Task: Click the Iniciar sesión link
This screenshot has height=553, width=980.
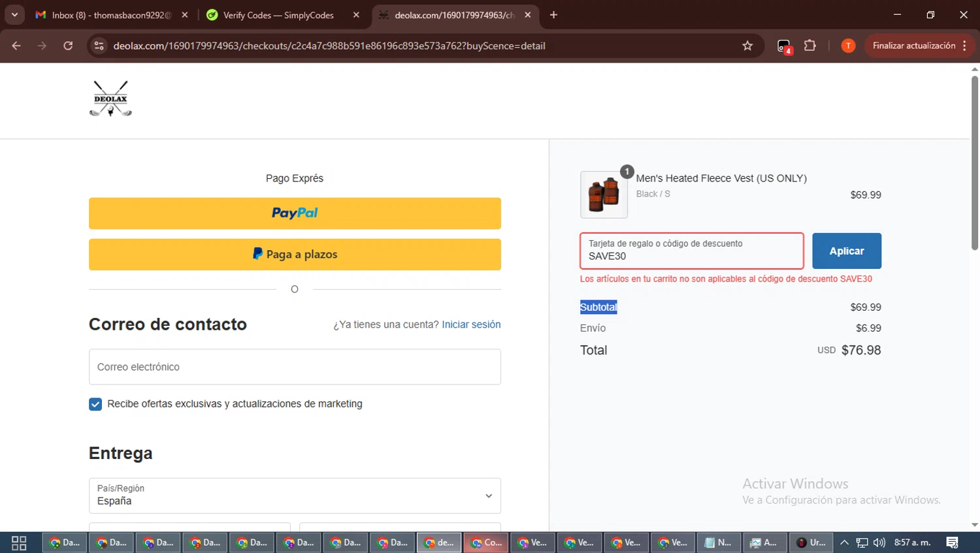Action: click(471, 324)
